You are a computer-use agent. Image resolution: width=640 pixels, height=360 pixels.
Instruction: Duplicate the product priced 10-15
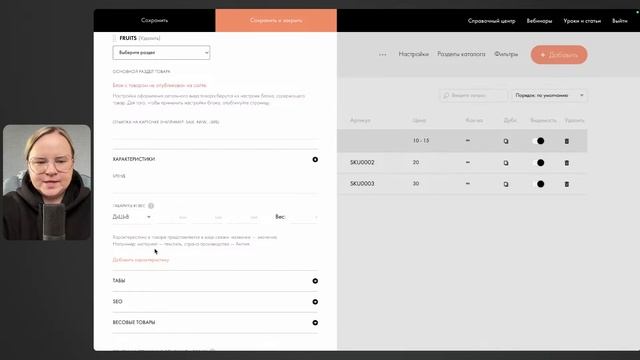[x=506, y=141]
